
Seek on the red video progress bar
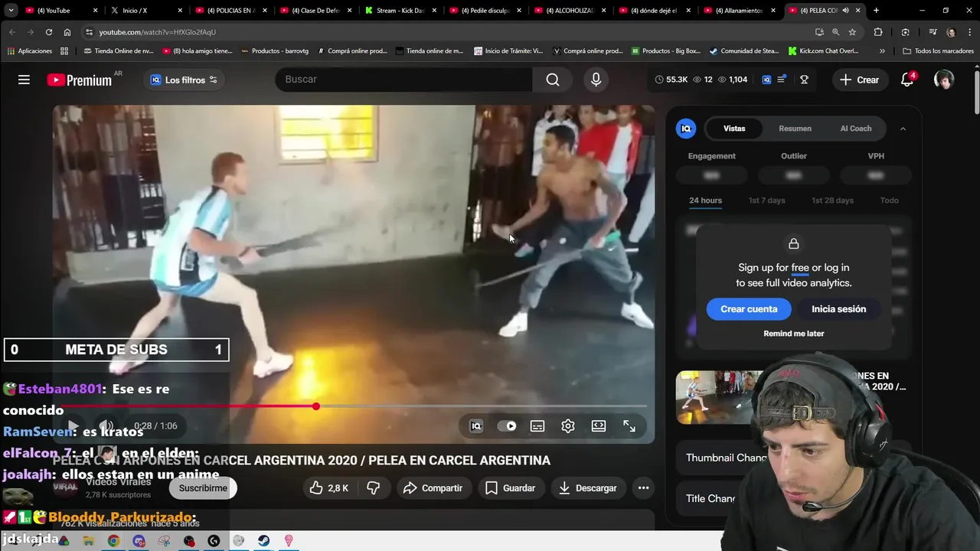(353, 406)
